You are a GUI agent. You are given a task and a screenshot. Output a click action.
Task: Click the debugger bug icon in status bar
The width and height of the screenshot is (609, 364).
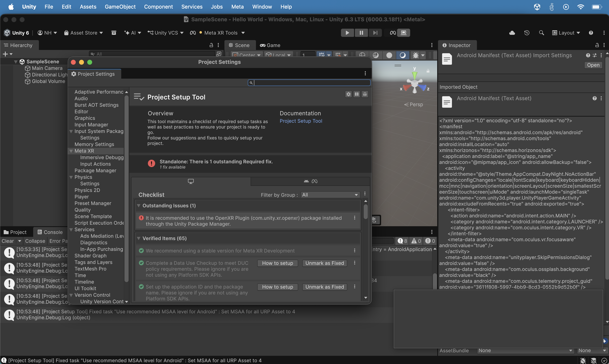click(583, 360)
